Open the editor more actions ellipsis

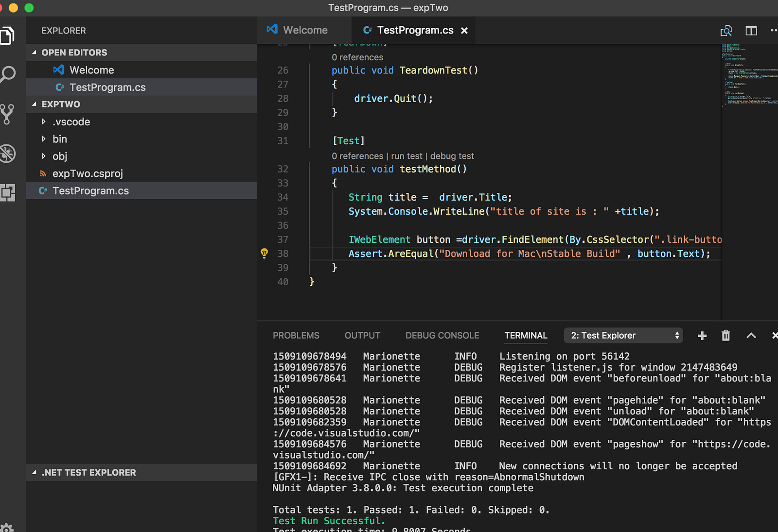[x=774, y=30]
